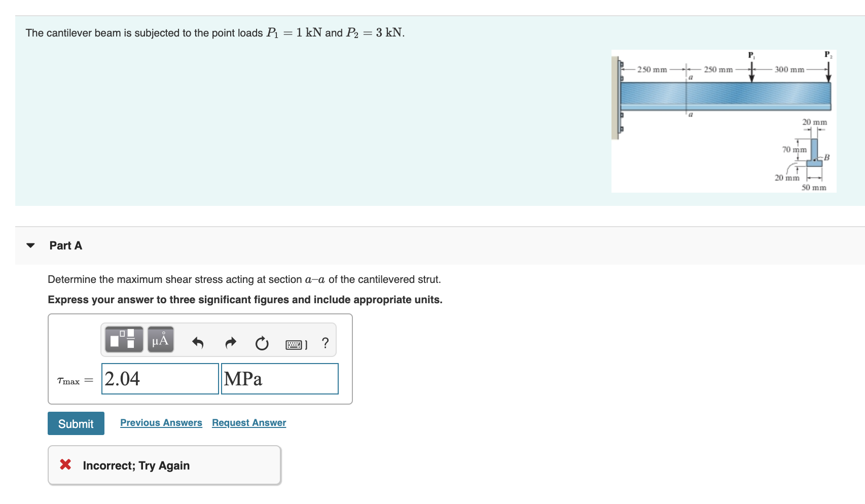Select the 2.04 value input field
This screenshot has height=504, width=865.
click(160, 379)
